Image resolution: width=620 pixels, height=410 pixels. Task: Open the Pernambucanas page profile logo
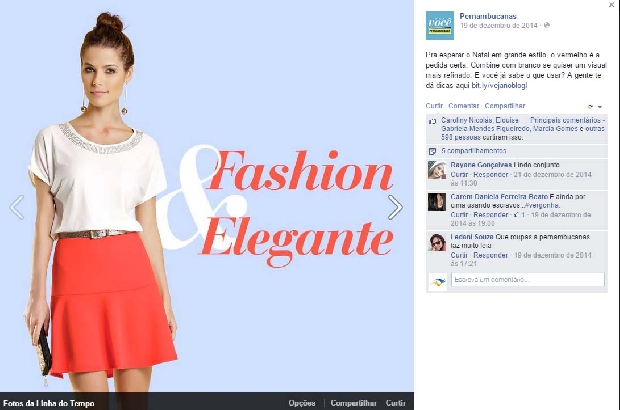coord(440,25)
